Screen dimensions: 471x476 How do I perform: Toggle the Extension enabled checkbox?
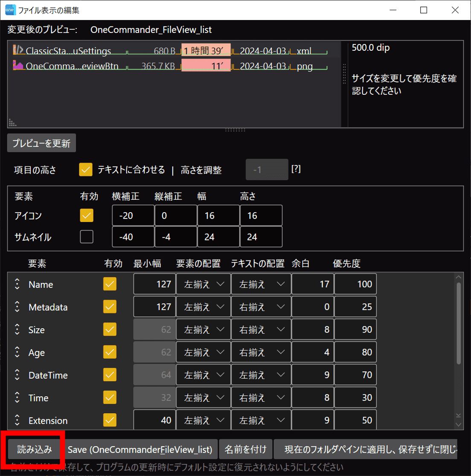click(x=110, y=420)
